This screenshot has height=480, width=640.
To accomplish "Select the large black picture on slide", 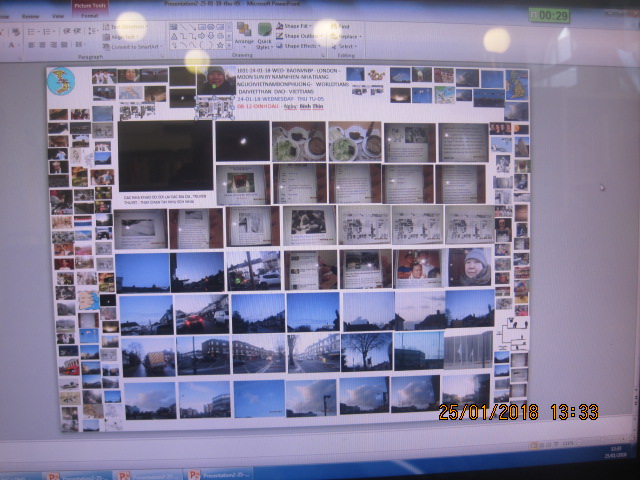I will coord(165,155).
